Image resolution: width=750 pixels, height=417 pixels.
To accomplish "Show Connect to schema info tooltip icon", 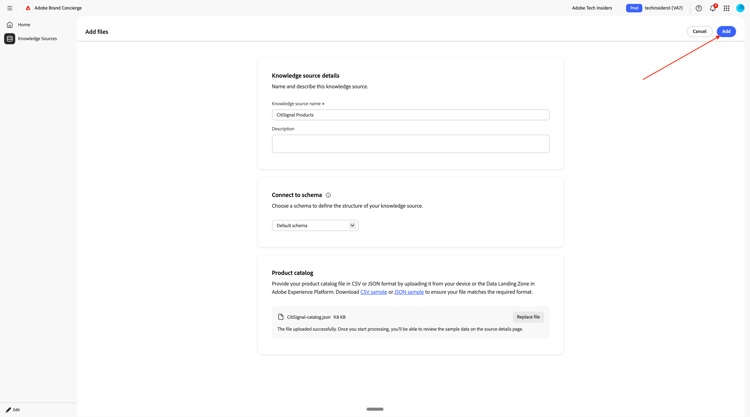I will [328, 195].
